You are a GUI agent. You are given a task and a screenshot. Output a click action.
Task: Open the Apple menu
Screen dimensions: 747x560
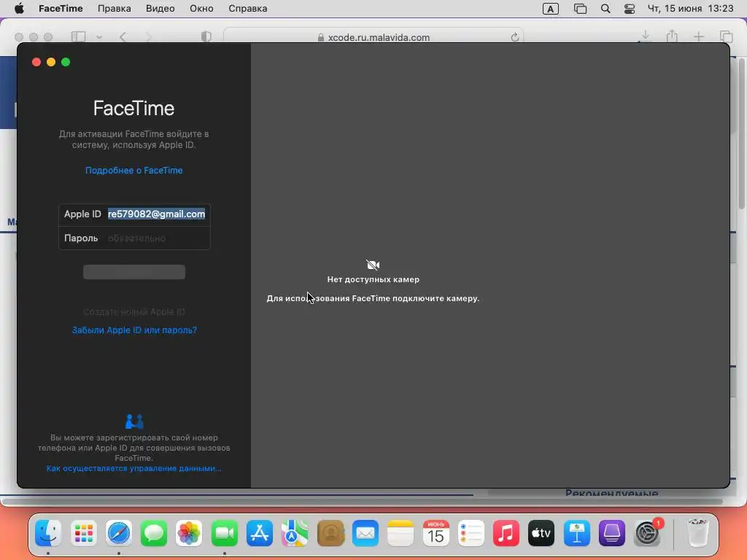click(x=19, y=9)
